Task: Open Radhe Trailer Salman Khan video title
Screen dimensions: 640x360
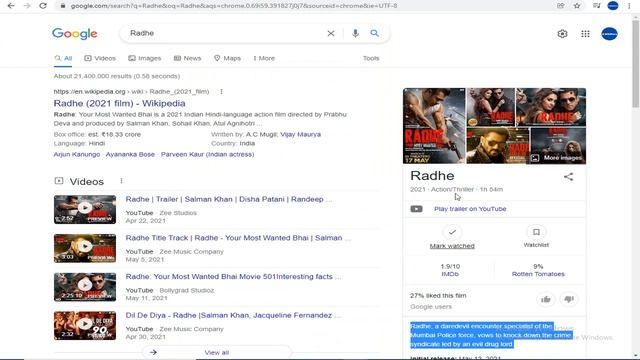Action: click(229, 199)
